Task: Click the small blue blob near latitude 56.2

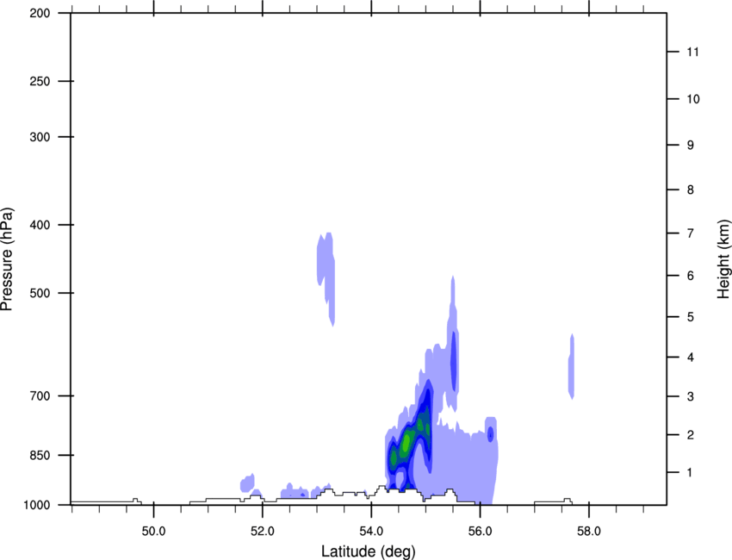Action: 490,434
